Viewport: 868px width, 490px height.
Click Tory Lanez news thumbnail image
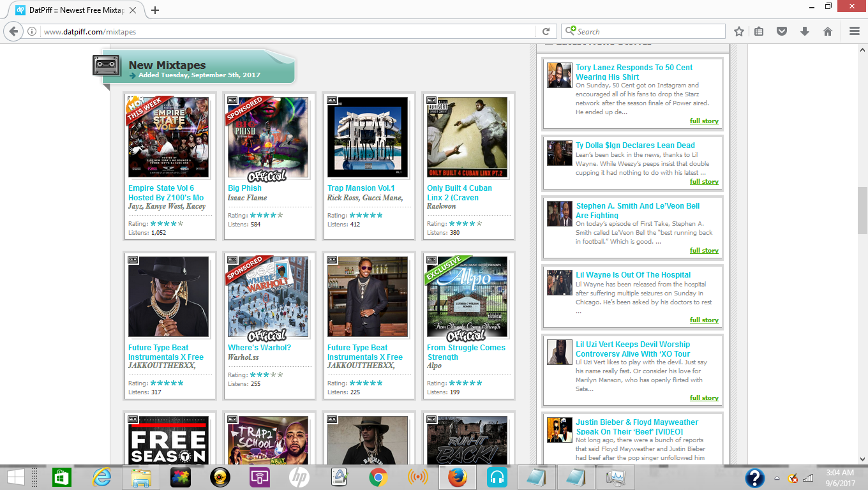click(x=560, y=75)
